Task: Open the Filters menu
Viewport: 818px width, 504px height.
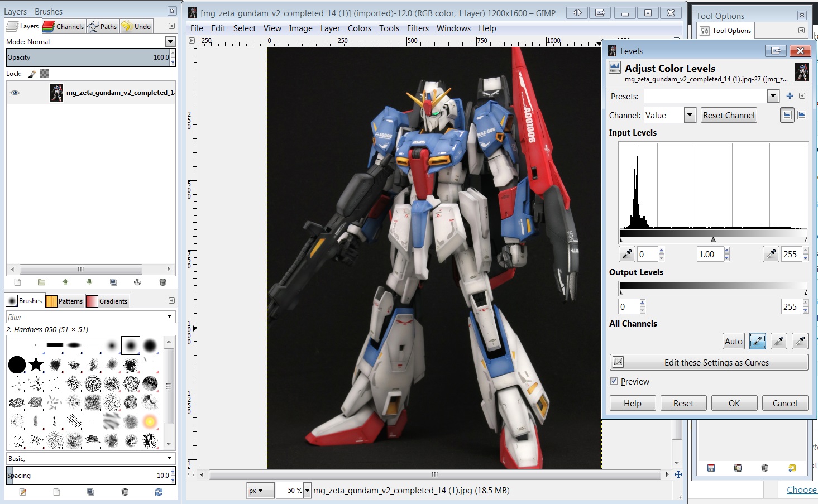Action: (418, 28)
